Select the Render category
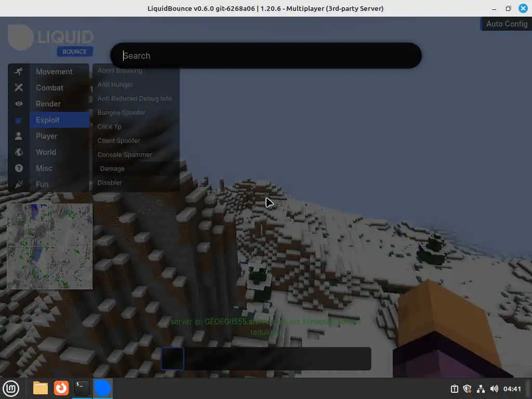This screenshot has width=532, height=399. (59, 104)
